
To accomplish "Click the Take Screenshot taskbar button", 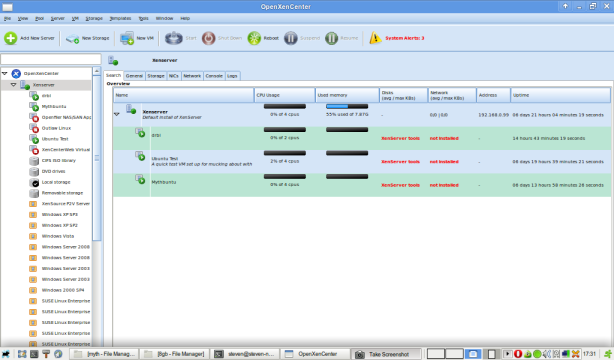I will pyautogui.click(x=386, y=354).
